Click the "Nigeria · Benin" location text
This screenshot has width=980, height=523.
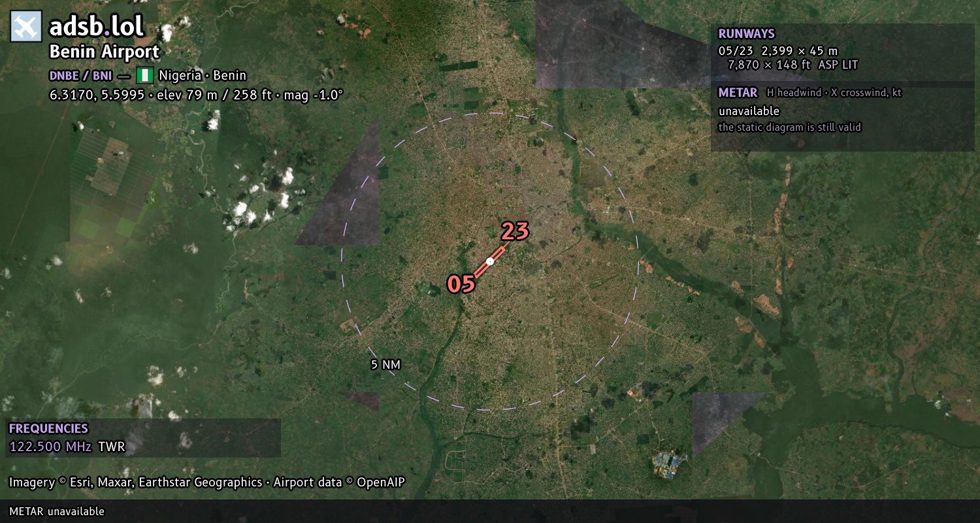[203, 75]
